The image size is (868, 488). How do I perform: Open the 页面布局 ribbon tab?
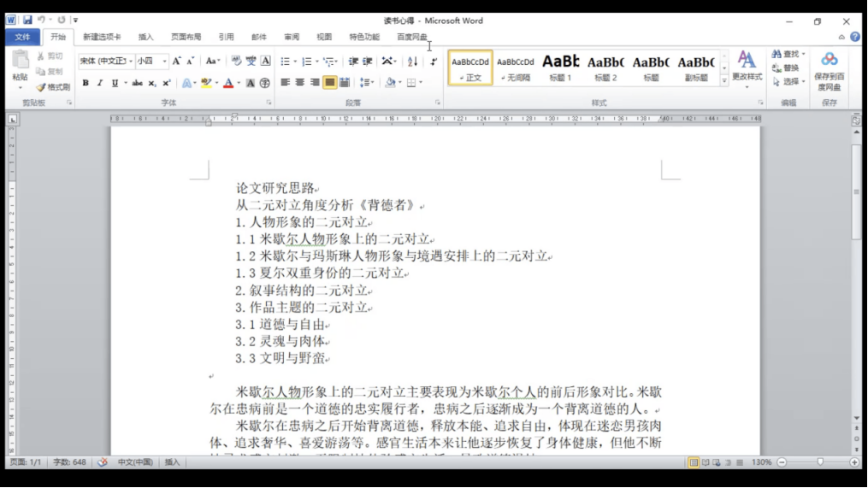click(186, 38)
